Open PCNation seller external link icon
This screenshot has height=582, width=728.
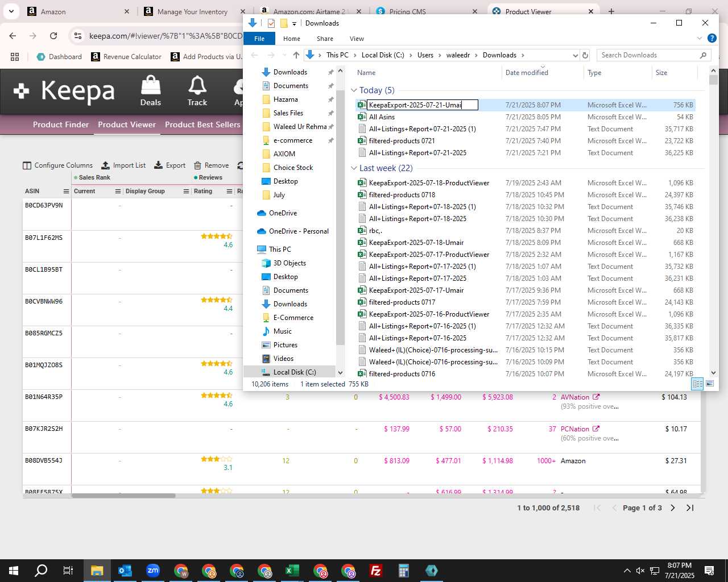click(x=595, y=429)
